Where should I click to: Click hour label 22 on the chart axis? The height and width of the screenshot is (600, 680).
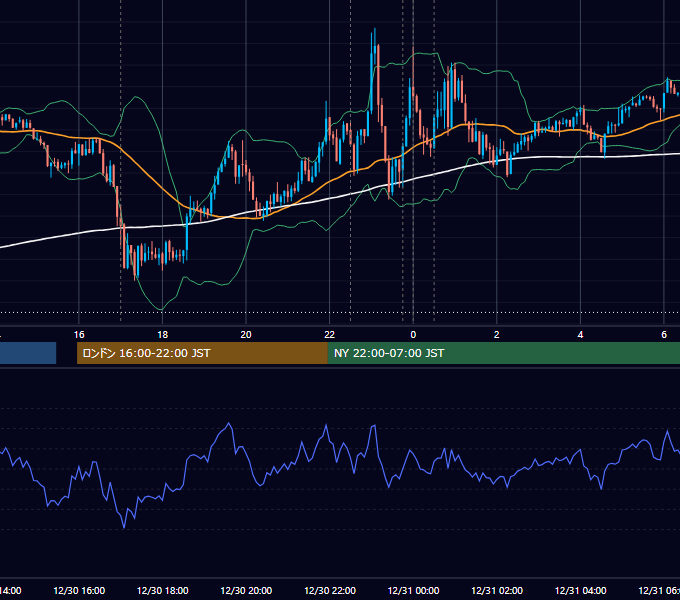[330, 335]
